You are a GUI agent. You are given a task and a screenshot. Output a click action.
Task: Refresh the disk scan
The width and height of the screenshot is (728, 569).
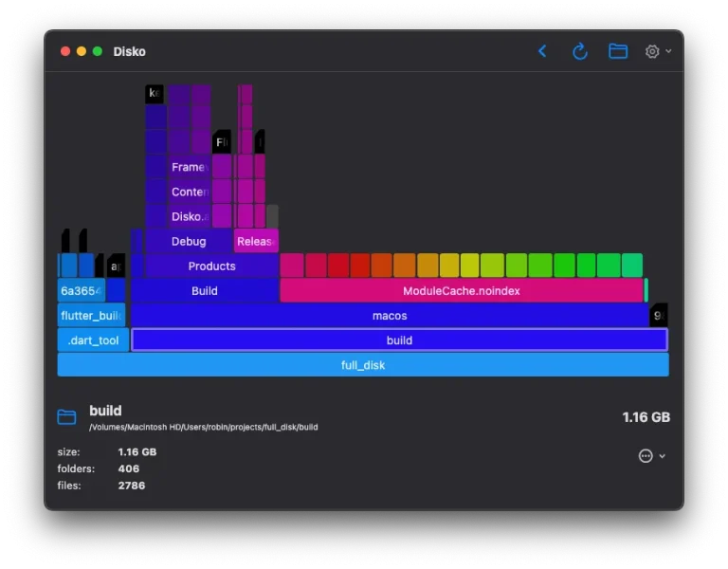580,51
